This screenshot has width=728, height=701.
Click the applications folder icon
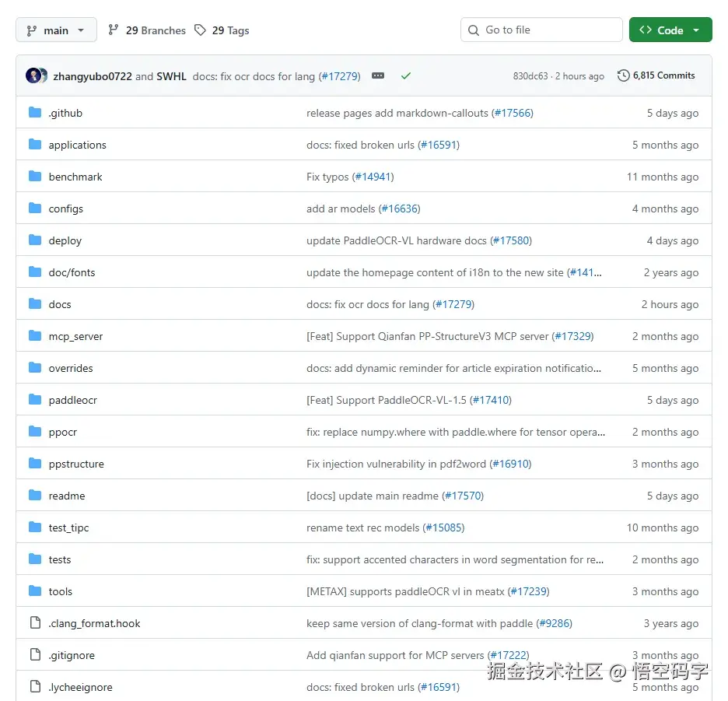[35, 145]
